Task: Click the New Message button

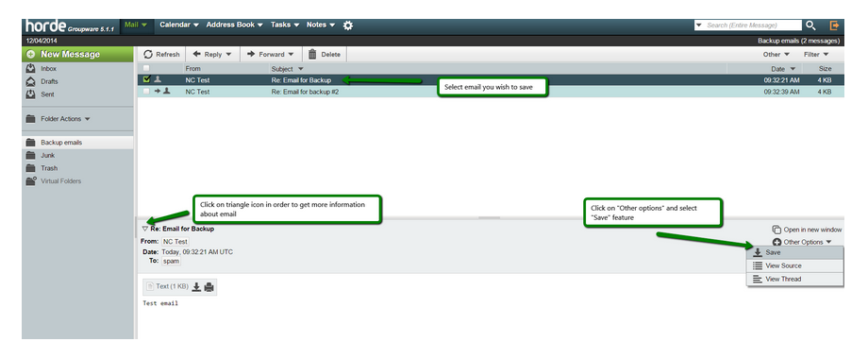Action: [77, 54]
